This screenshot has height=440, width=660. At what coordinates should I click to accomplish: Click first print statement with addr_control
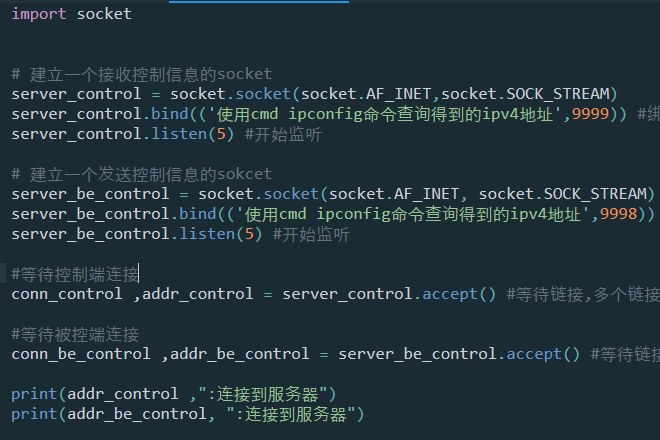coord(174,395)
